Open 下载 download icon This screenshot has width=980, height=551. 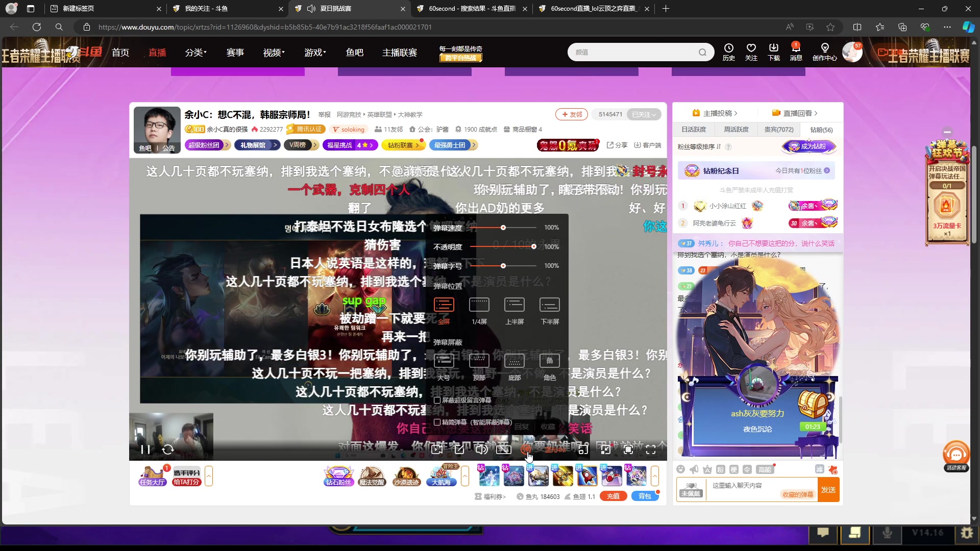(x=774, y=52)
